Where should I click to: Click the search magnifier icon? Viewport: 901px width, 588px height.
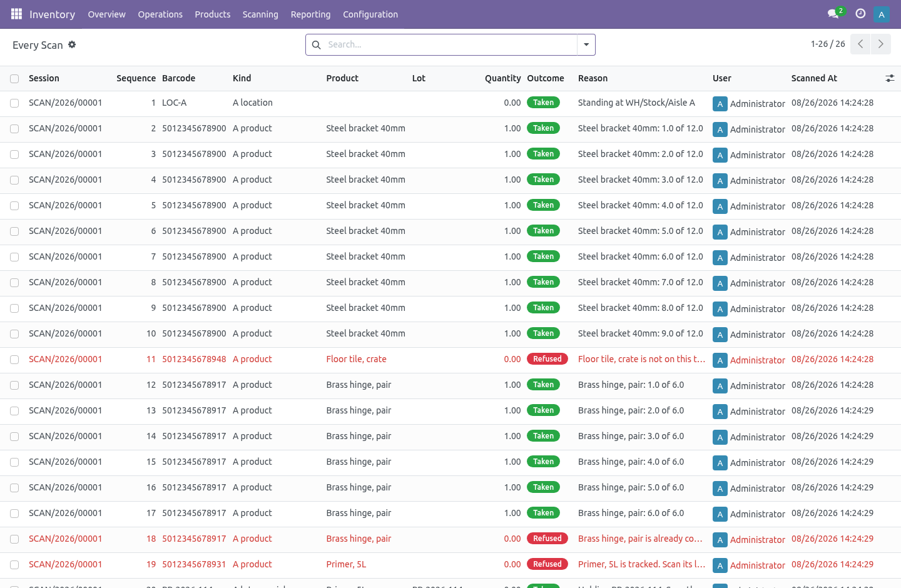click(317, 44)
